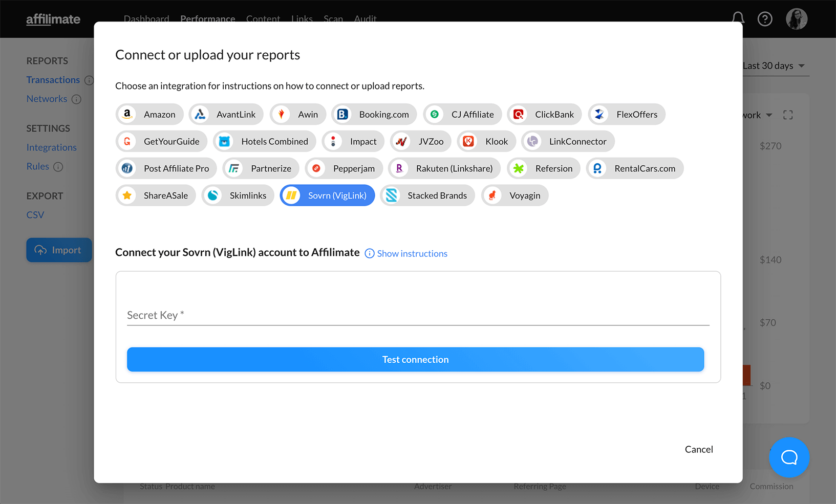Click Test connection button

point(416,359)
